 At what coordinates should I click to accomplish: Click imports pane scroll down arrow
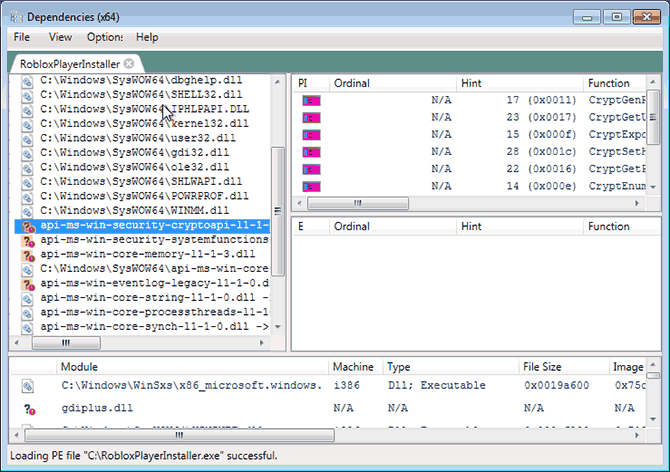point(653,187)
